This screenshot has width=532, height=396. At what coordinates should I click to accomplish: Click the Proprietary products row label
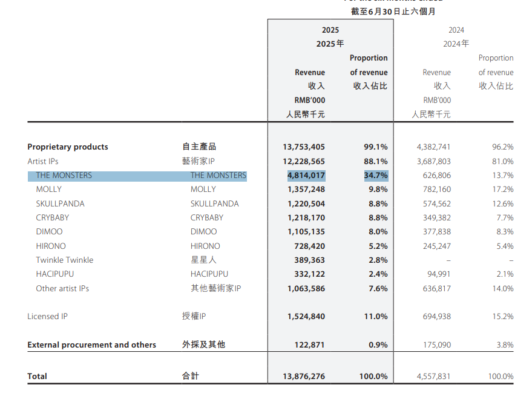(x=68, y=147)
